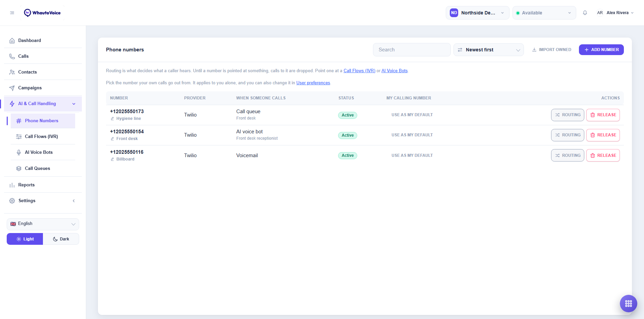Screen dimensions: 644x319
Task: Edit the Hygiene line label pencil icon
Action: [x=112, y=119]
